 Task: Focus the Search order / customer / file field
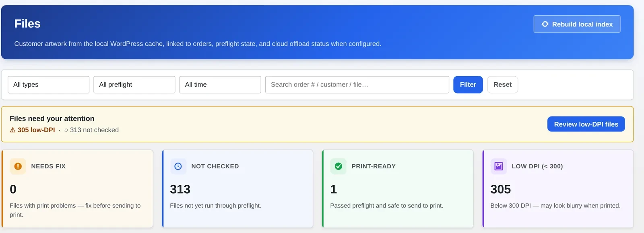(x=357, y=85)
